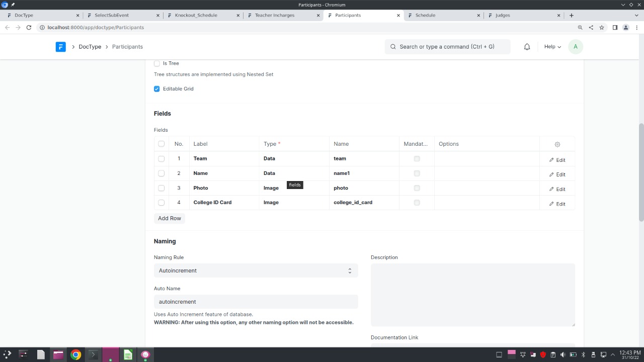The image size is (644, 362).
Task: Open the user avatar menu 'A'
Action: click(x=575, y=47)
